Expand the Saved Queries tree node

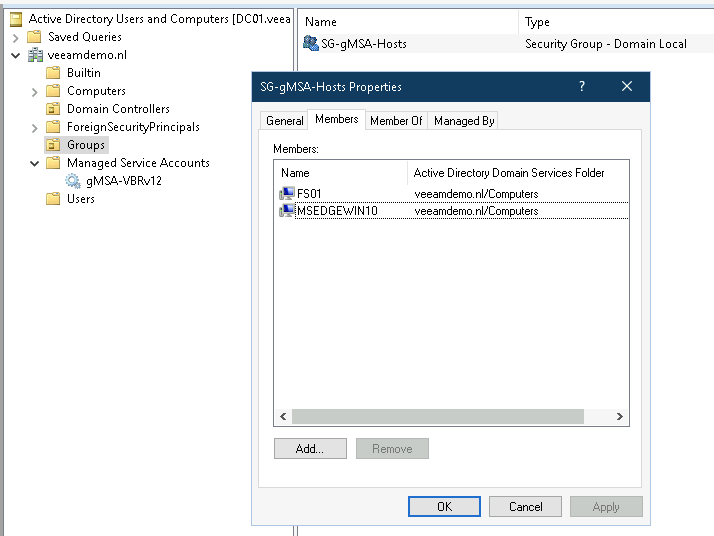click(16, 37)
